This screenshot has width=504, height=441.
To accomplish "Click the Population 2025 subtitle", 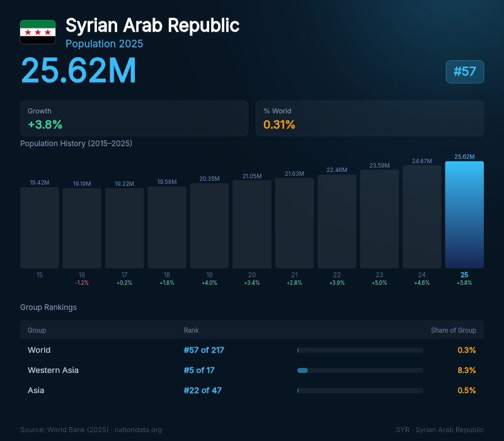I will click(104, 43).
